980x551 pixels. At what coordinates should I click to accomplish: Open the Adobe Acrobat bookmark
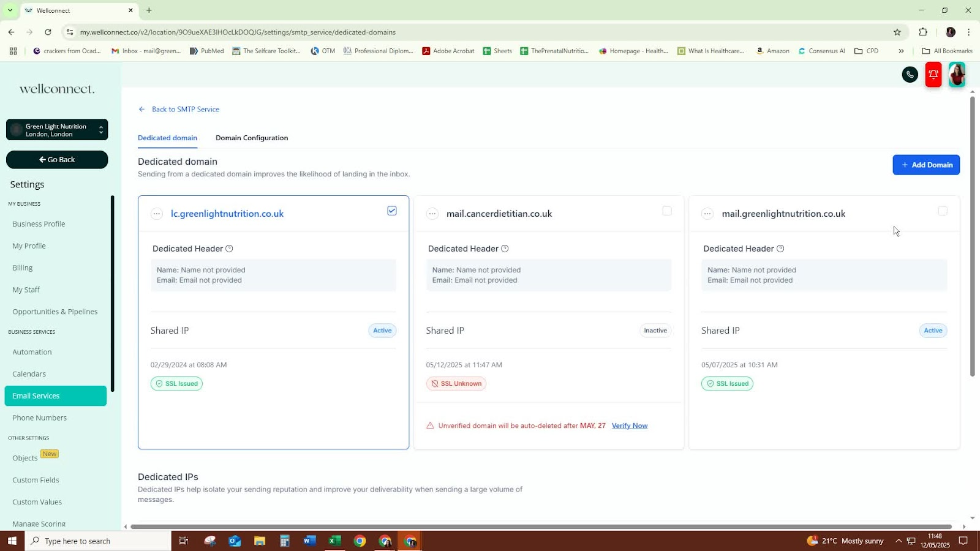[x=448, y=51]
